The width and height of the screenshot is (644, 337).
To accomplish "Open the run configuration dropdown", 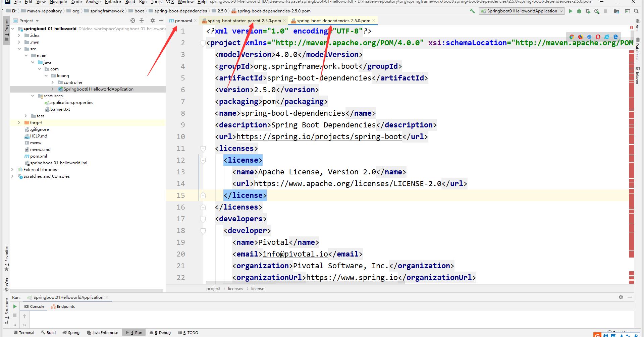I will 522,11.
